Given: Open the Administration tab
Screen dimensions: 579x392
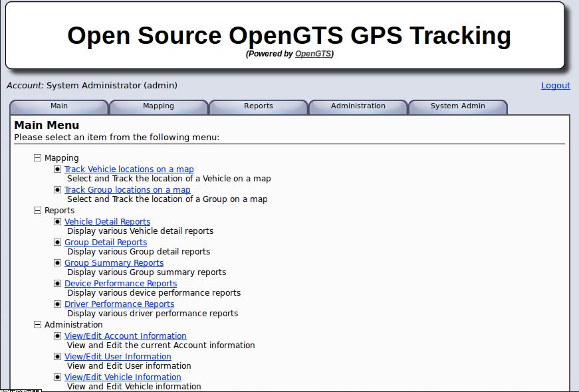Looking at the screenshot, I should [x=358, y=106].
